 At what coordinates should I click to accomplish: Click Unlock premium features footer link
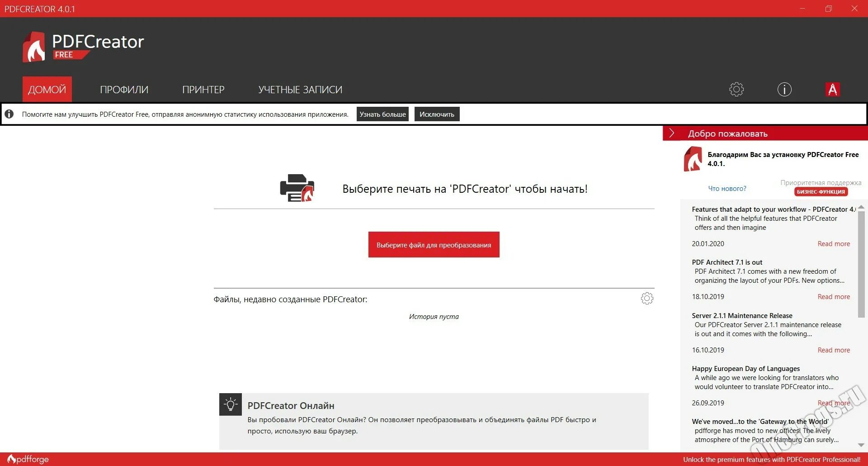point(772,459)
